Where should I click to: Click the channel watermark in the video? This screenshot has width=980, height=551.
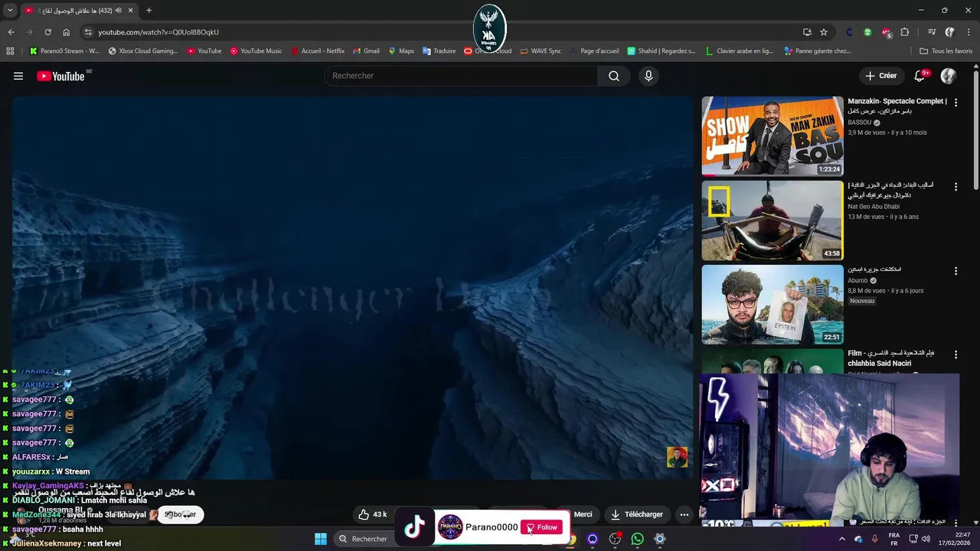[677, 457]
